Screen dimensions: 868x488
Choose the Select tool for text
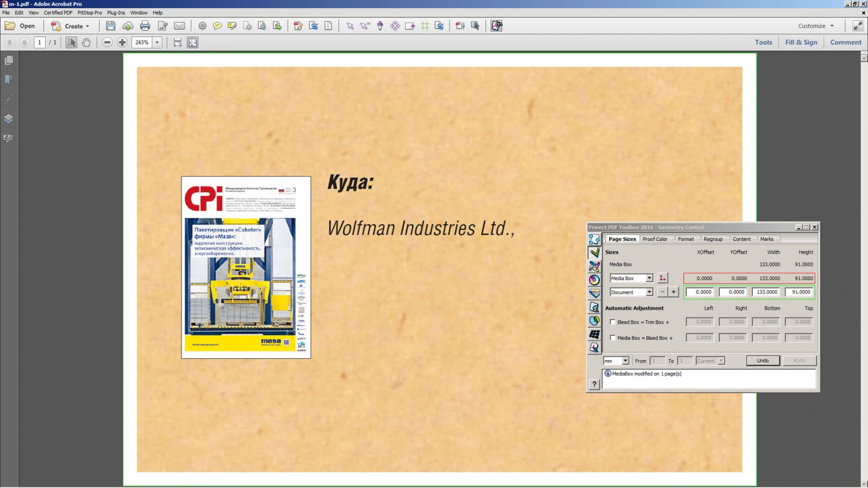71,42
